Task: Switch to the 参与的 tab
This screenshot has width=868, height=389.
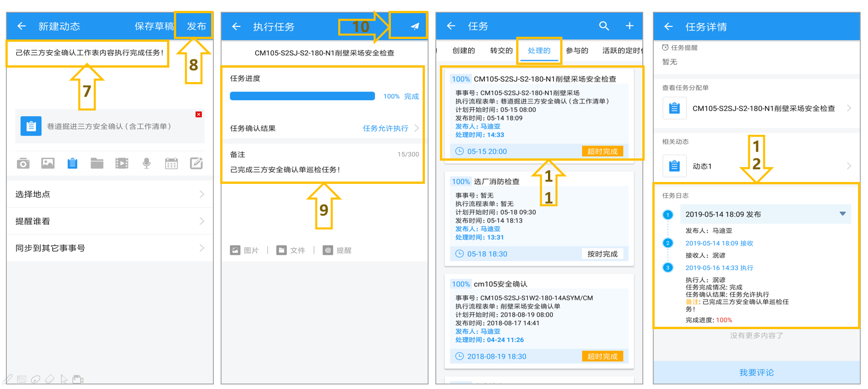Action: [x=577, y=50]
